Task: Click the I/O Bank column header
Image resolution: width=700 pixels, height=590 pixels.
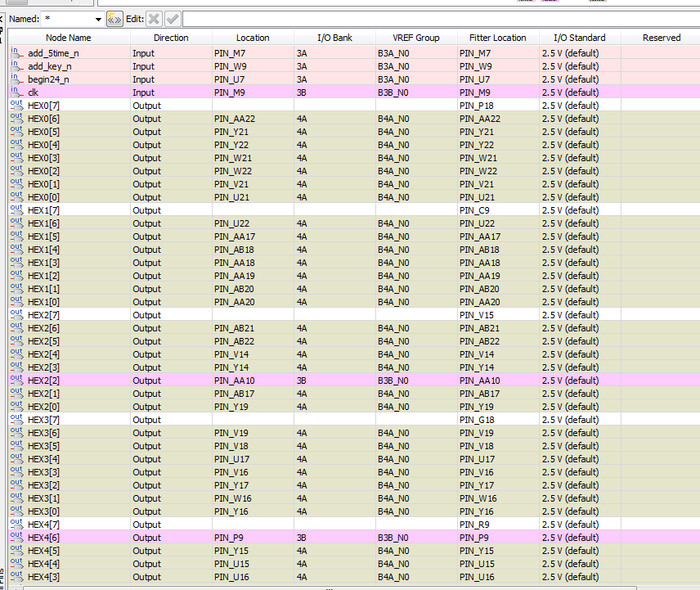Action: click(334, 38)
